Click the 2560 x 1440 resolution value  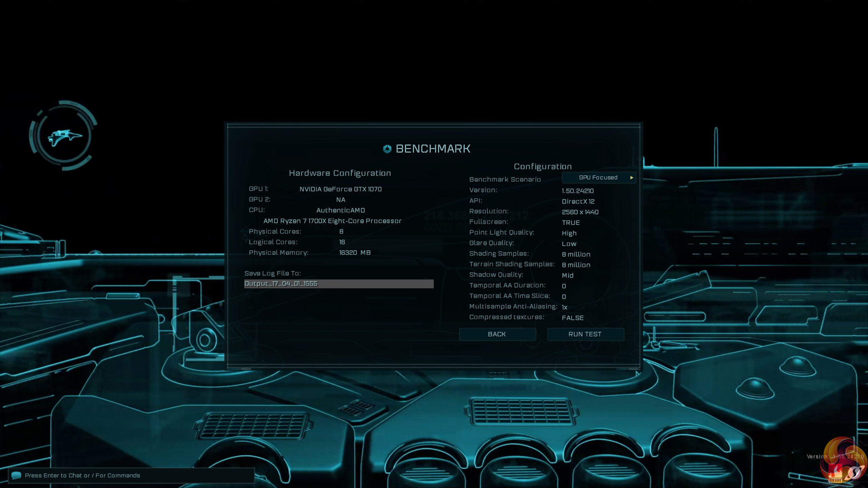580,212
